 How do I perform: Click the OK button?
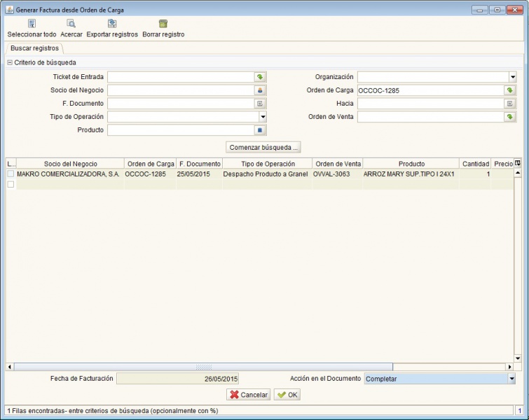click(x=287, y=395)
